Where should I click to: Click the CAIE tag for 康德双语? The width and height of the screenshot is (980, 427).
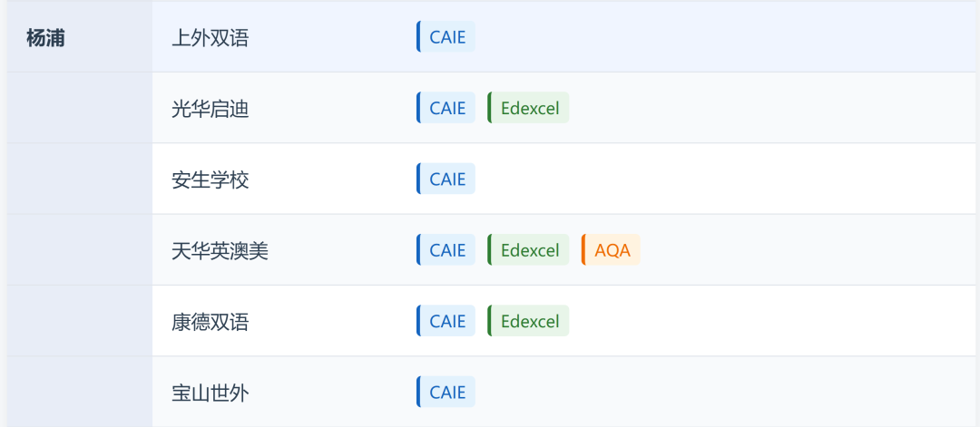pyautogui.click(x=446, y=321)
